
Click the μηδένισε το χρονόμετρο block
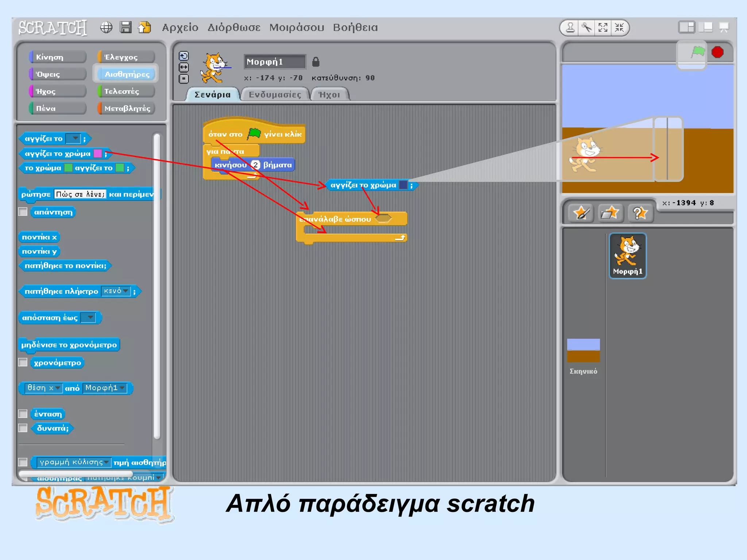pyautogui.click(x=69, y=345)
